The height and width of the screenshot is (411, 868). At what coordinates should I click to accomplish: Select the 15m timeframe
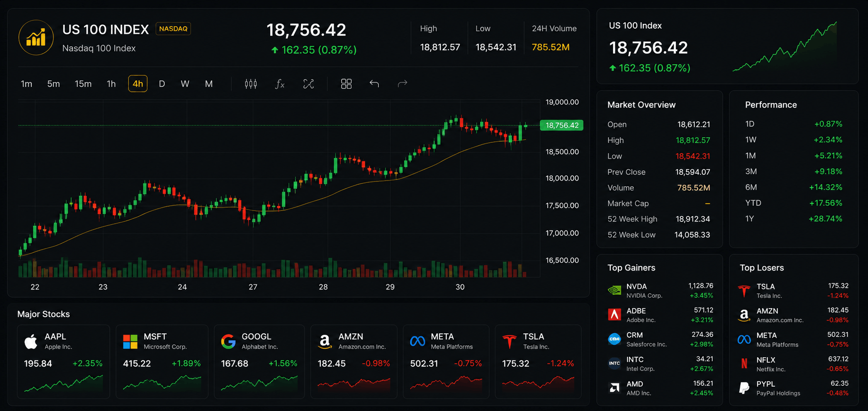pyautogui.click(x=83, y=84)
